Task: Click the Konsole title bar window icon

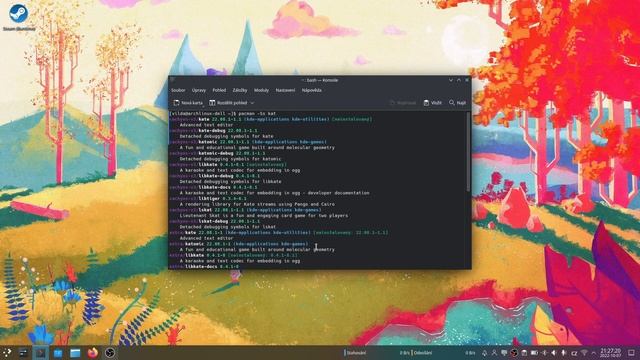Action: 173,80
